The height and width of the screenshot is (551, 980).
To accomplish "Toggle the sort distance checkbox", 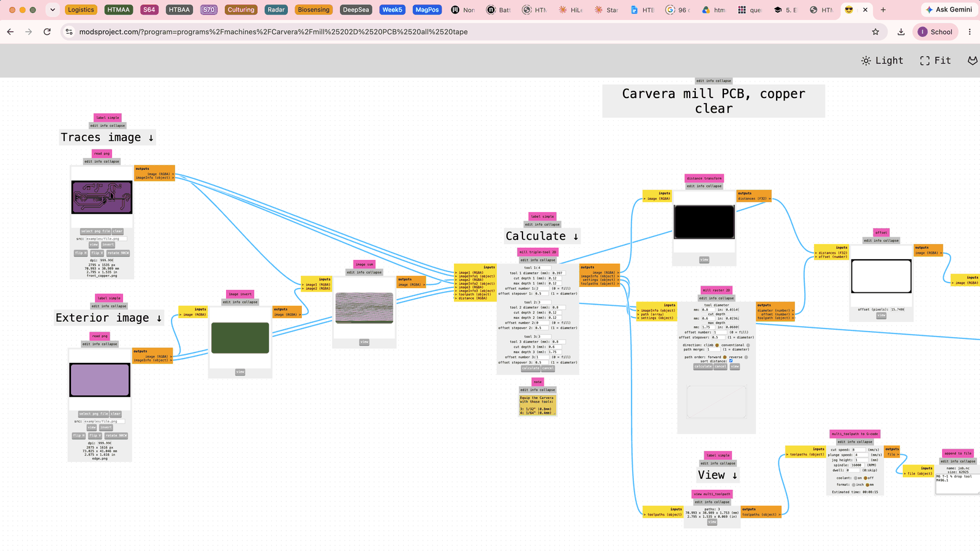I will [731, 361].
